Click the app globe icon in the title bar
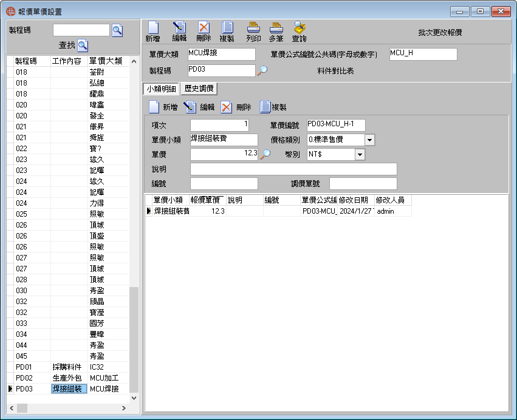Image resolution: width=517 pixels, height=420 pixels. (11, 12)
